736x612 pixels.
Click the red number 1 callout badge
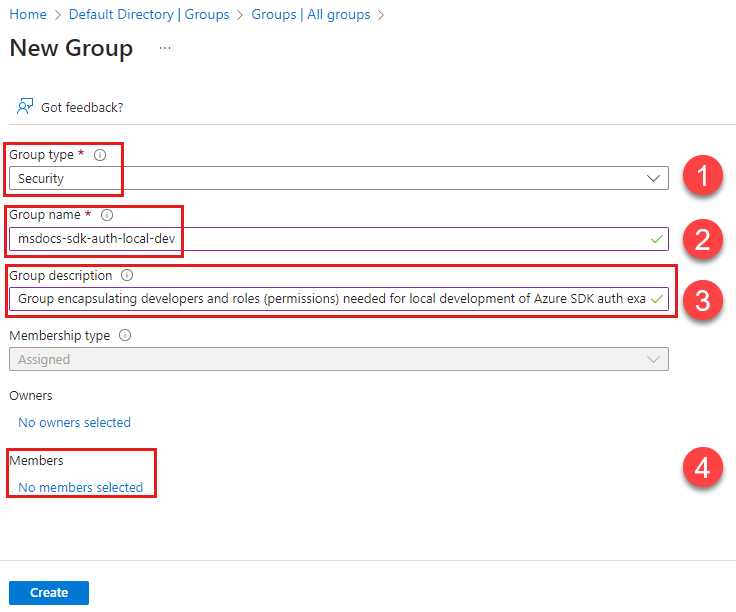click(x=702, y=178)
